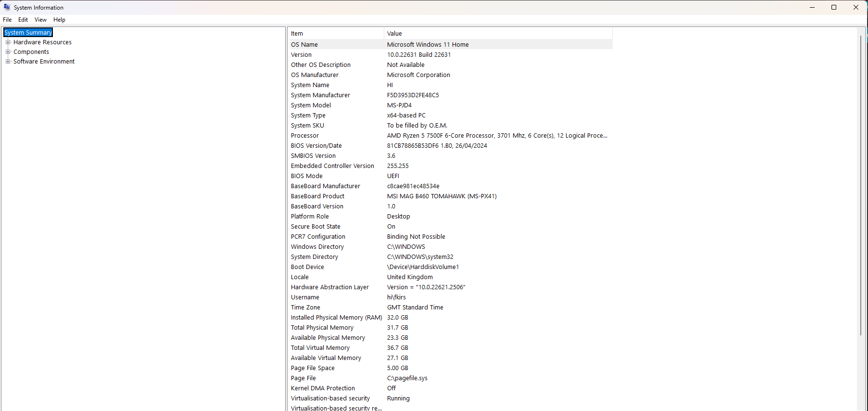Click value "Microsoft Windows 11 Home"
The height and width of the screenshot is (411, 868).
[428, 44]
